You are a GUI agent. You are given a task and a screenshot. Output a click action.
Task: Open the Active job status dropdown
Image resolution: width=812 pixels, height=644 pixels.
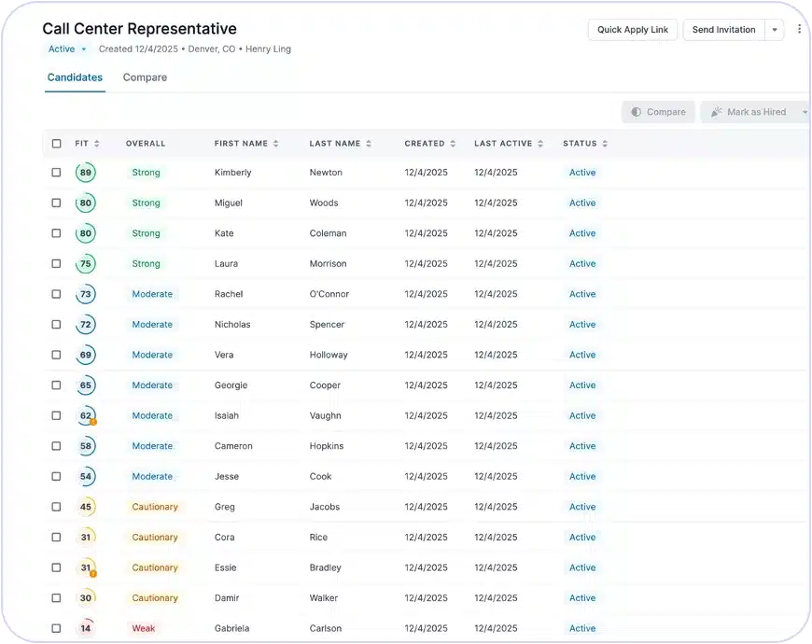tap(67, 49)
